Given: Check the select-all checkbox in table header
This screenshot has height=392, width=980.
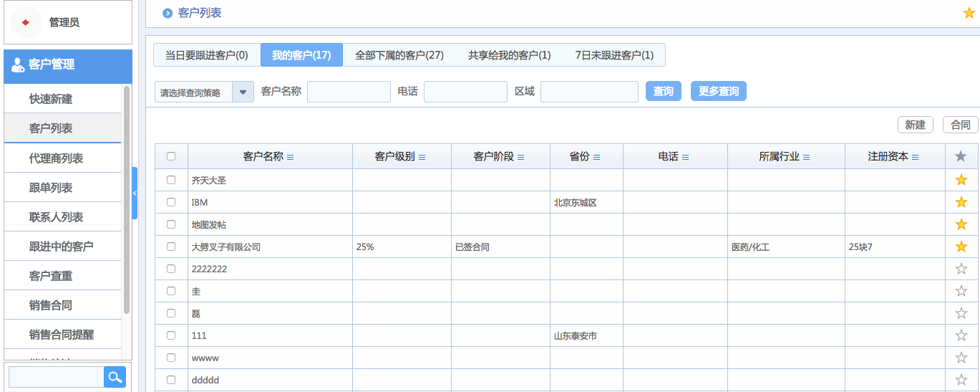Looking at the screenshot, I should tap(171, 156).
